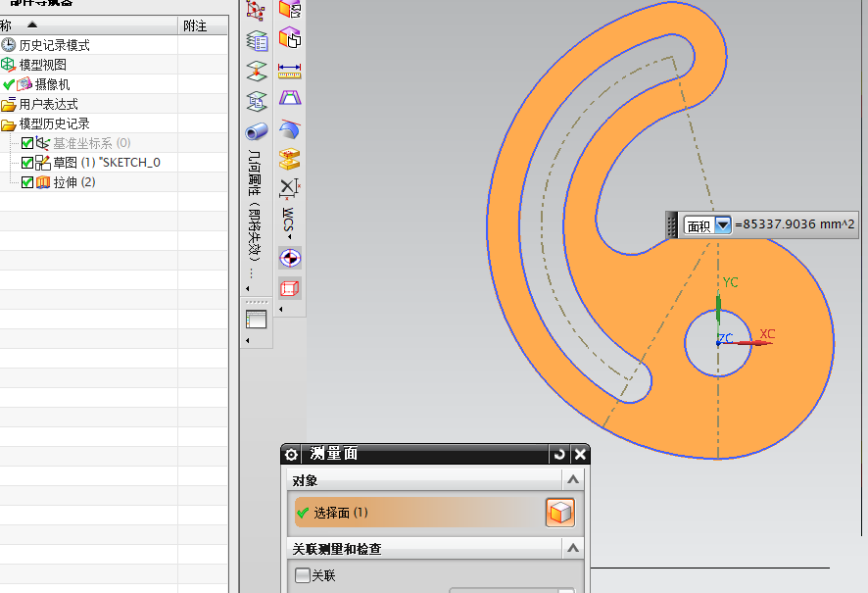This screenshot has height=593, width=868.
Task: Close the 测量面 dialog
Action: (x=580, y=454)
